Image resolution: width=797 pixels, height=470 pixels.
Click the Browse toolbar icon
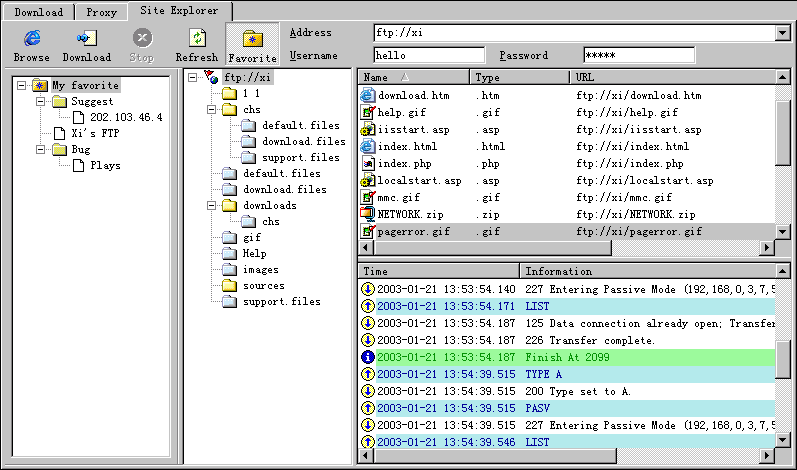[x=32, y=38]
